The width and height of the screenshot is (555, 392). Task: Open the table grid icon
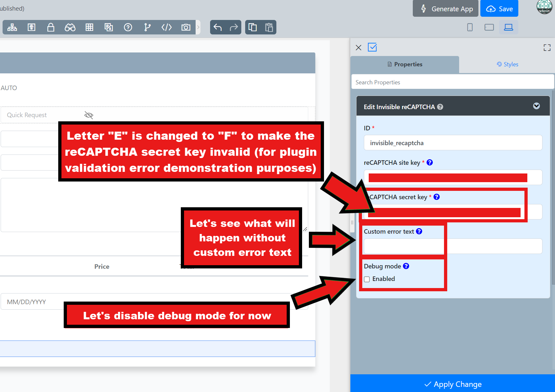click(x=89, y=27)
